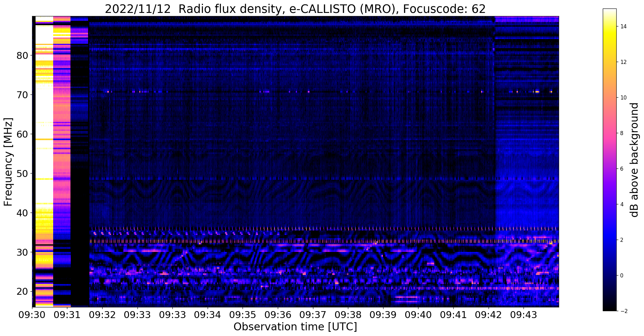Click the 40 MHz frequency tick label
The height and width of the screenshot is (336, 644).
pos(22,213)
